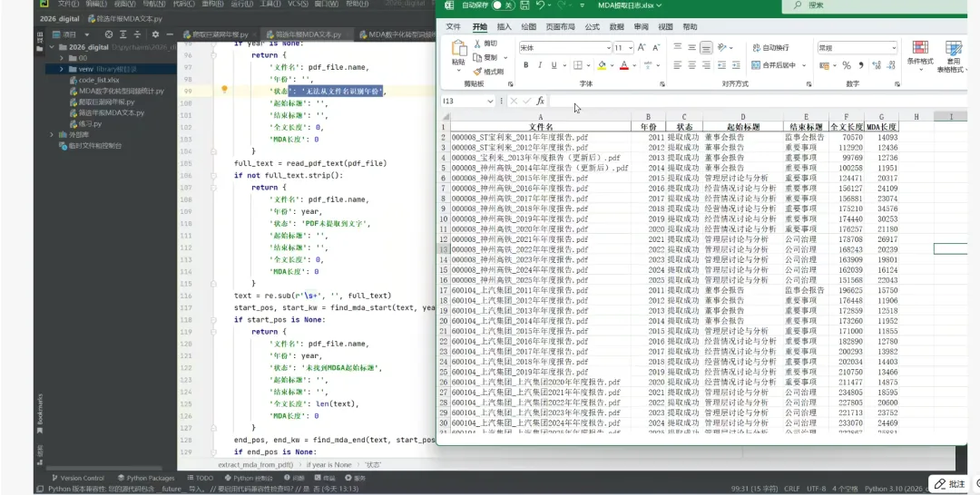Click the yellow lightbulb on line 99
The width and height of the screenshot is (980, 495).
pyautogui.click(x=224, y=90)
